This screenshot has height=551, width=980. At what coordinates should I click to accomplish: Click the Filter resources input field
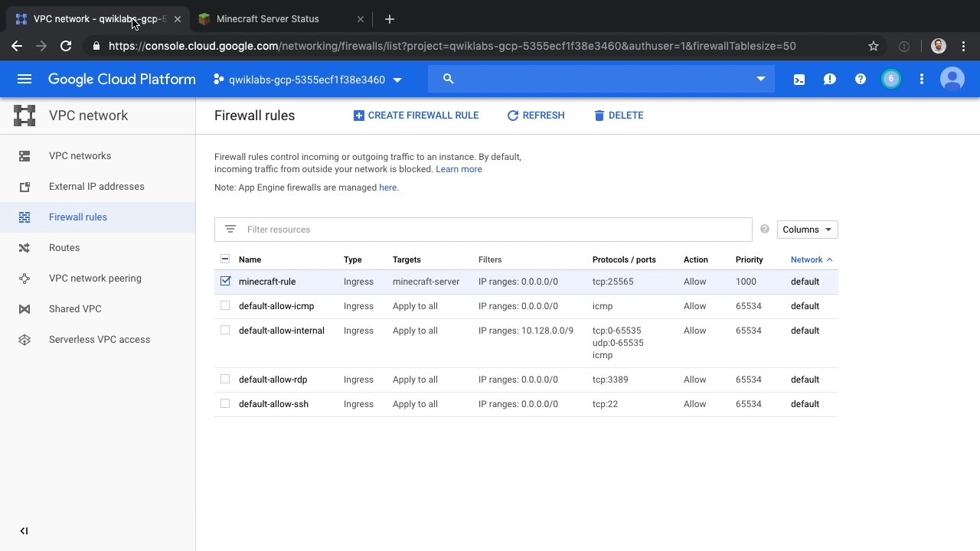[x=490, y=230]
